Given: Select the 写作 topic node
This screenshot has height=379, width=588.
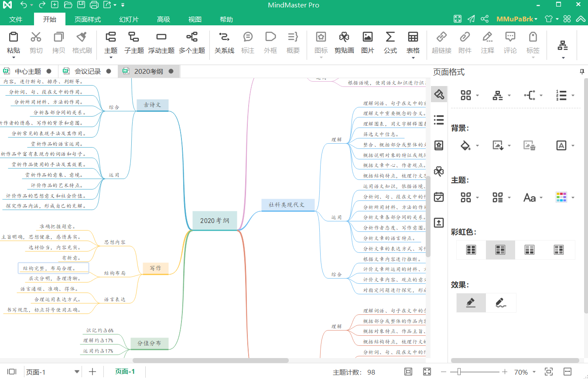Looking at the screenshot, I should point(155,268).
